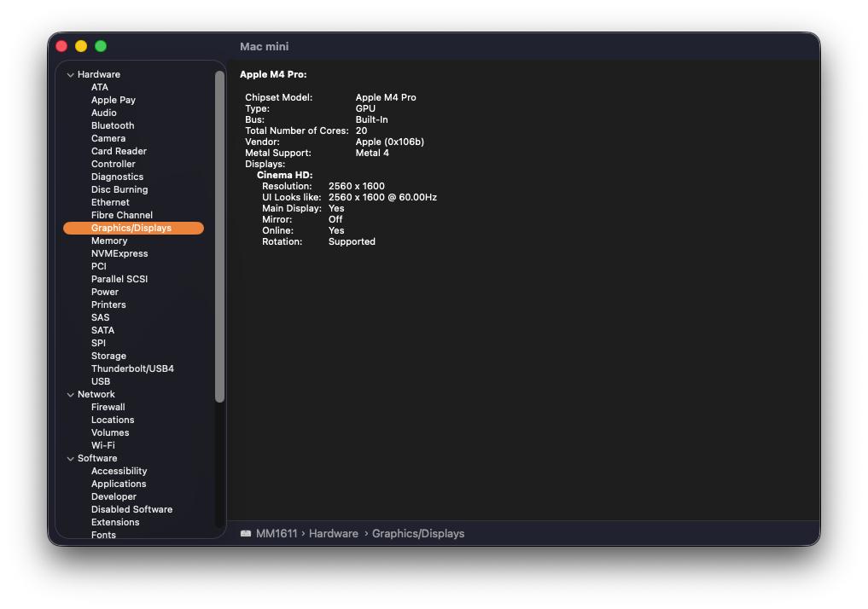Image resolution: width=868 pixels, height=609 pixels.
Task: Click Graphics/Displays in the path bar
Action: pyautogui.click(x=418, y=534)
